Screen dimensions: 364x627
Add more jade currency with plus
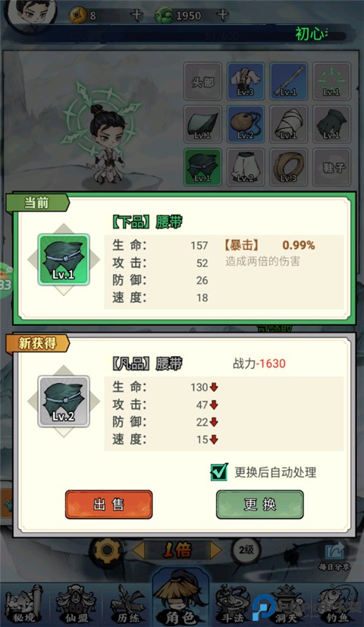222,15
